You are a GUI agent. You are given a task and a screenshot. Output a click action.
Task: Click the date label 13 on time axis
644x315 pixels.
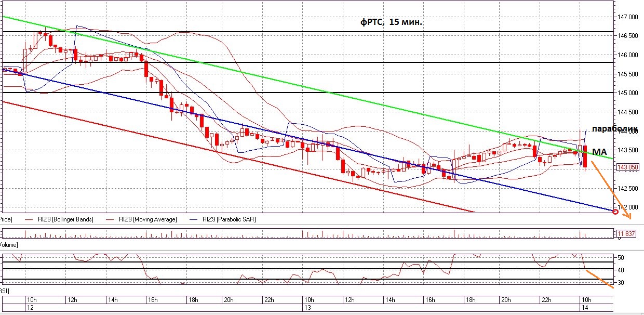pos(306,309)
